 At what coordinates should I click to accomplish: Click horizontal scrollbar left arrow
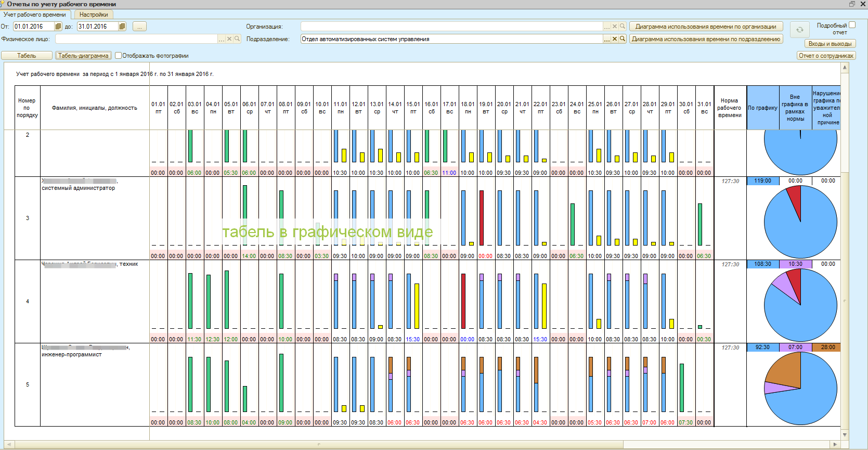[x=8, y=444]
